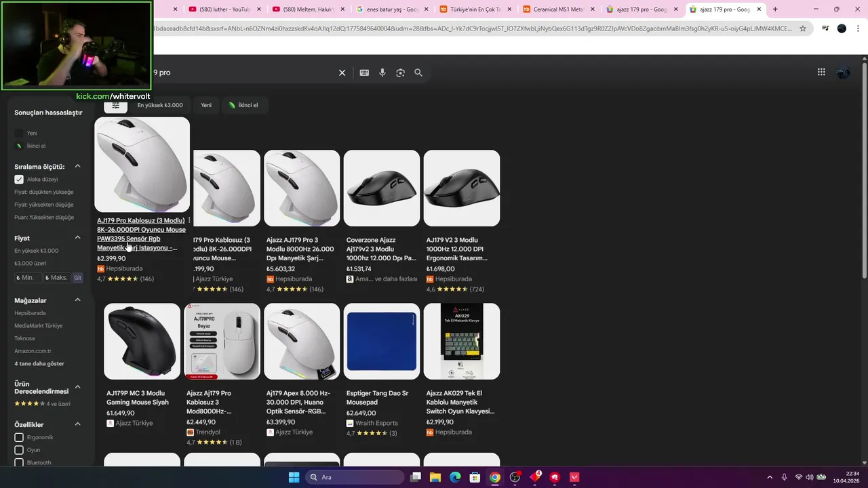
Task: Launch Microsoft Edge from the taskbar
Action: pyautogui.click(x=455, y=477)
